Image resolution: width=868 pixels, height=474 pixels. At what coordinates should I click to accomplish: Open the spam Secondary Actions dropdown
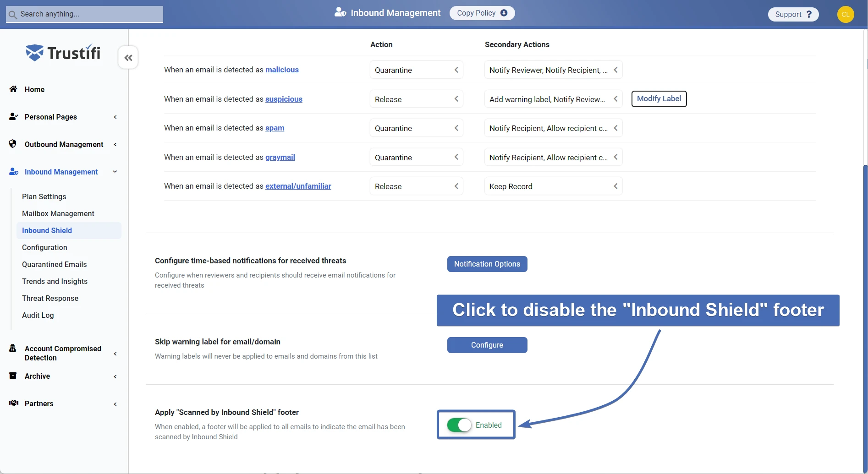tap(553, 128)
